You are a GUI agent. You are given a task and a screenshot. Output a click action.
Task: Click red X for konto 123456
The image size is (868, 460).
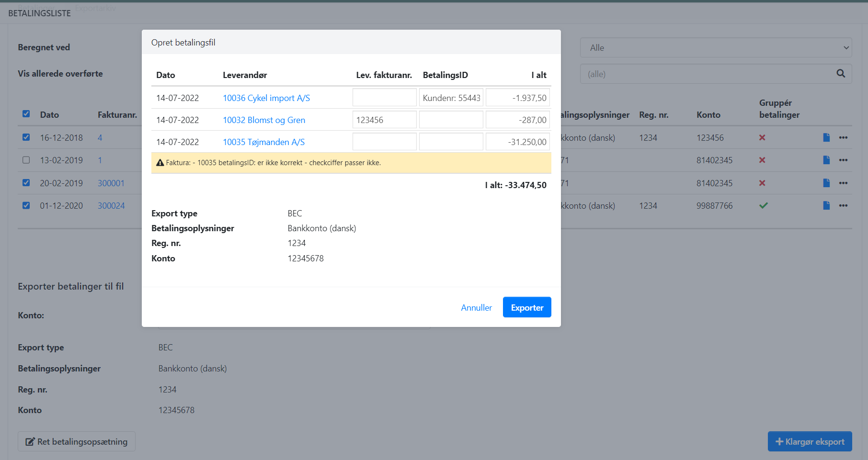[x=762, y=138]
